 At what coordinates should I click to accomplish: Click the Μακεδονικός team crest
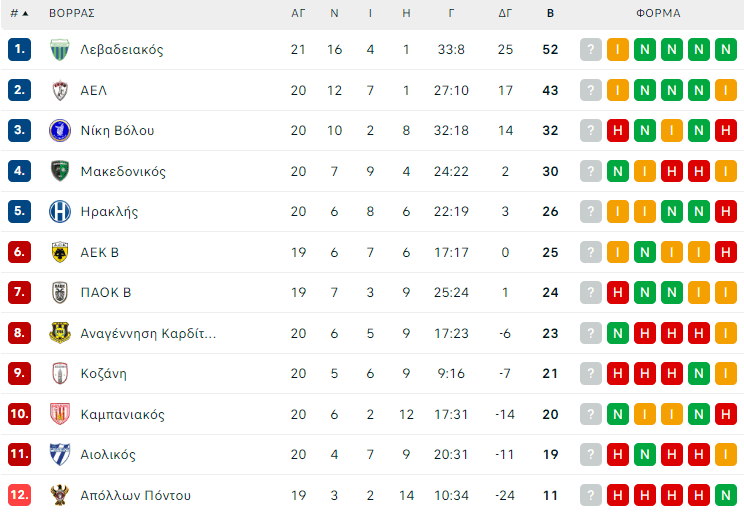click(60, 171)
